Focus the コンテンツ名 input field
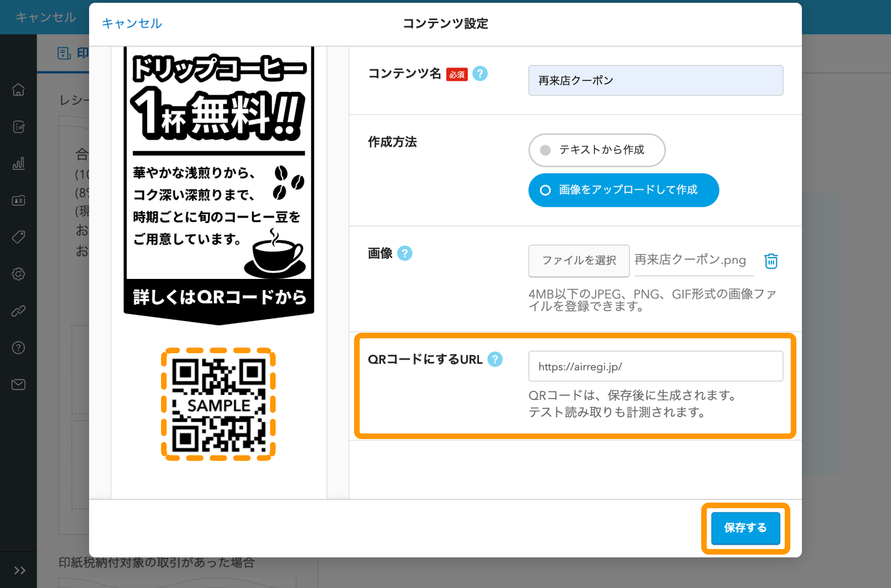Viewport: 891px width, 588px height. click(656, 80)
